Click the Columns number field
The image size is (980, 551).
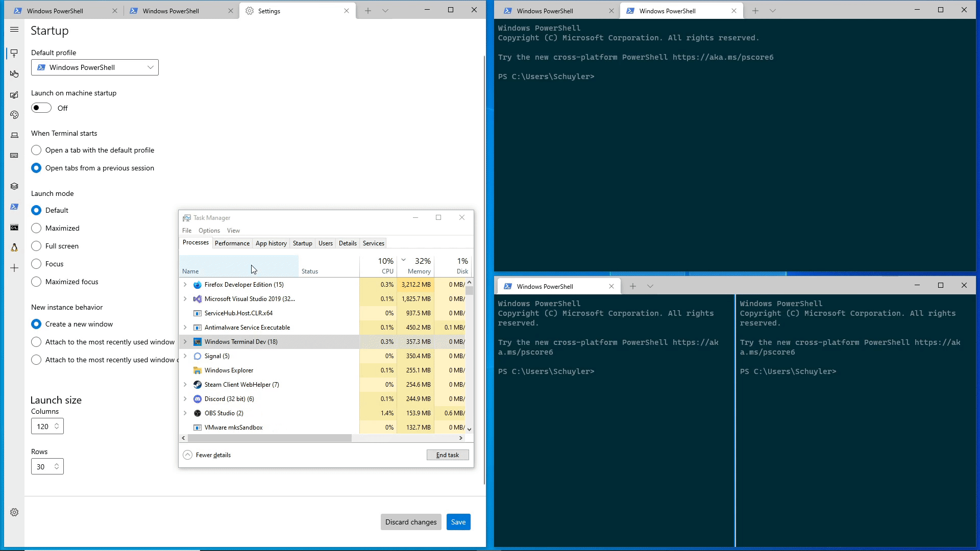tap(47, 427)
